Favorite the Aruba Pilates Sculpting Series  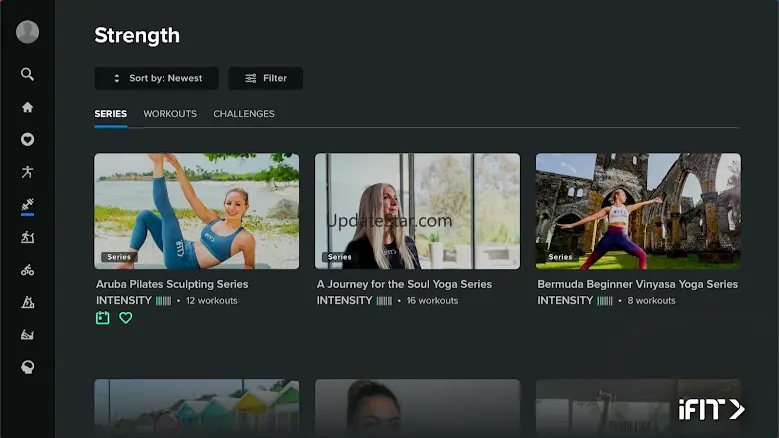pyautogui.click(x=126, y=318)
